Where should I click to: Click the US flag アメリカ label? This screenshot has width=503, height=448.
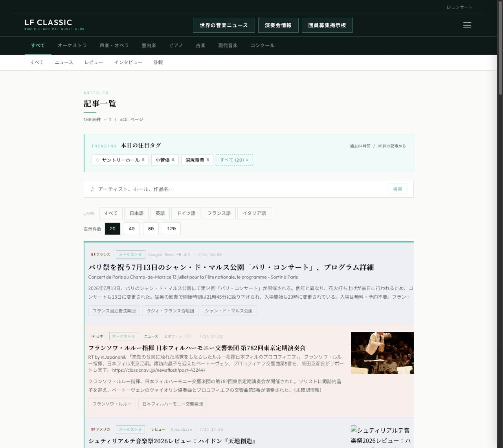(101, 430)
